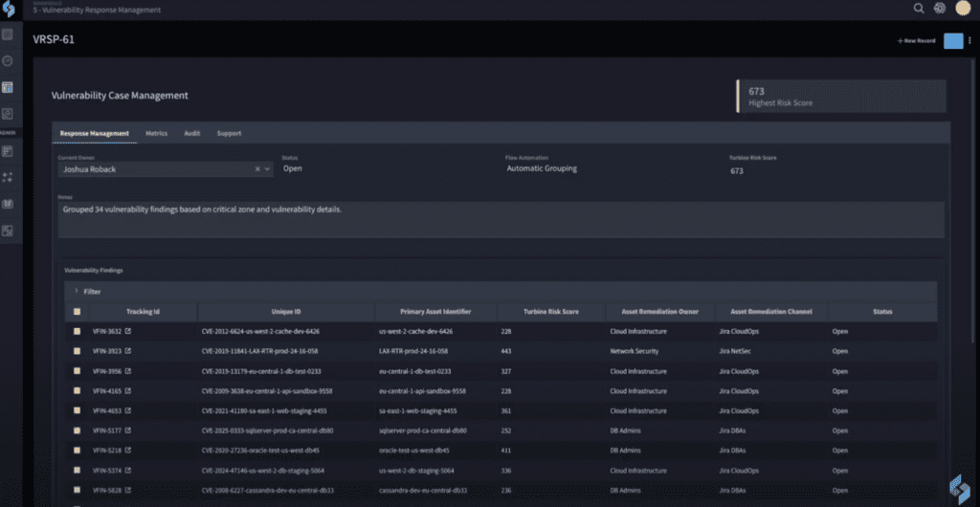Screen dimensions: 980x507
Task: Click the Network Security owner cell
Action: click(x=634, y=351)
